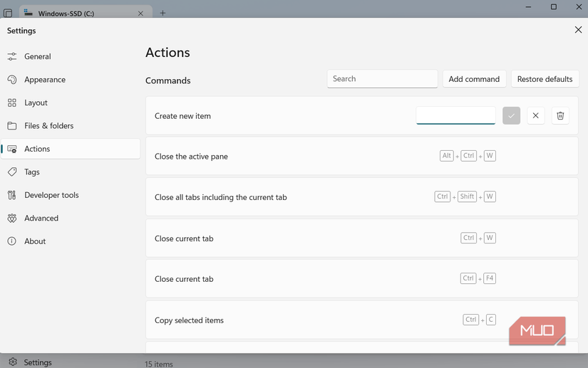Close the Settings dialog
Viewport: 588px width, 368px height.
point(578,29)
